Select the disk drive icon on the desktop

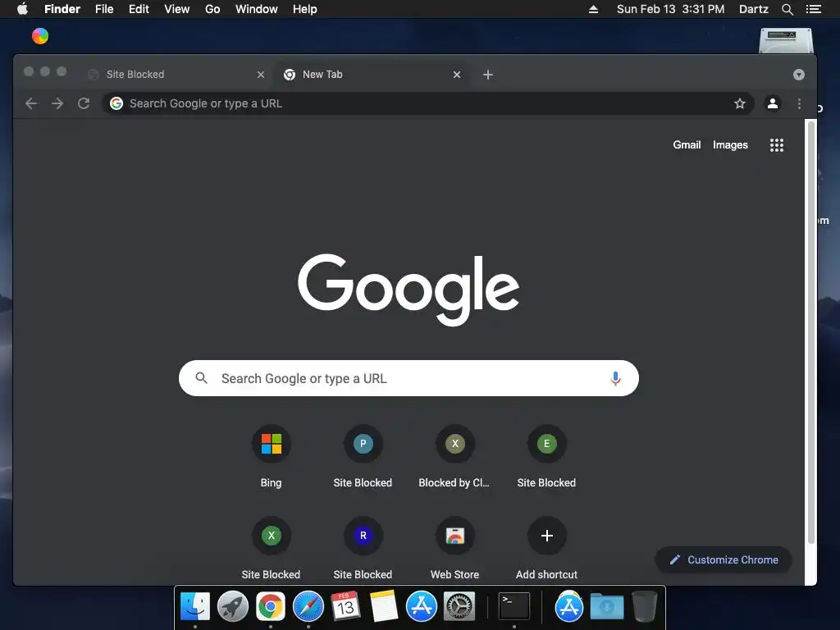coord(786,41)
